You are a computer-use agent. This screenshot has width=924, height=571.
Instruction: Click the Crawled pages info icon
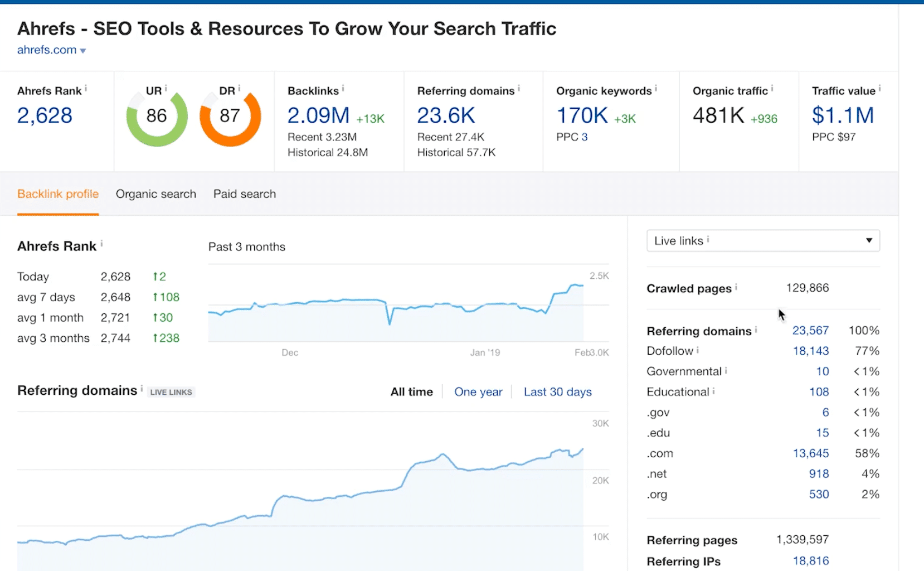pos(736,287)
